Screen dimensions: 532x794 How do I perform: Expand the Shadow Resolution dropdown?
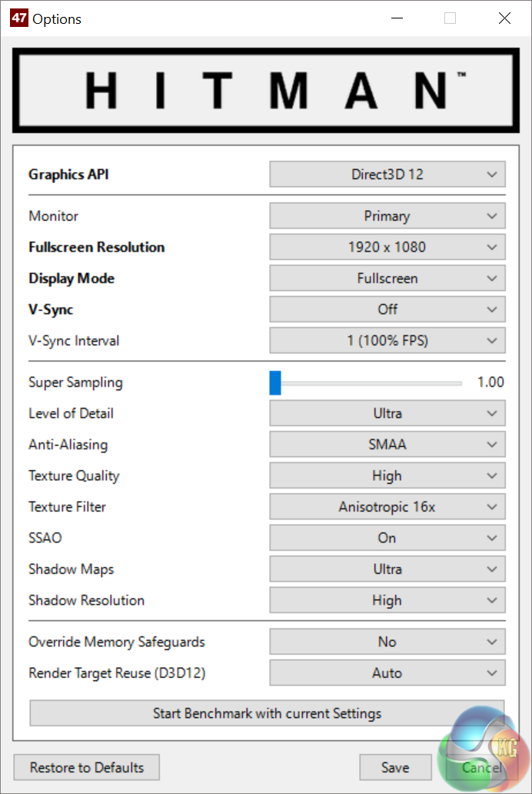coord(387,600)
